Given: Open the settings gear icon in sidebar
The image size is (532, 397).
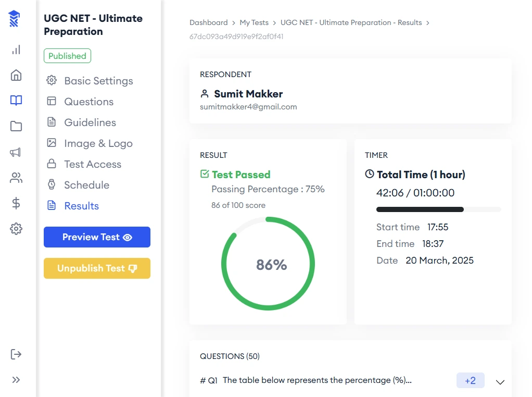Looking at the screenshot, I should point(16,229).
